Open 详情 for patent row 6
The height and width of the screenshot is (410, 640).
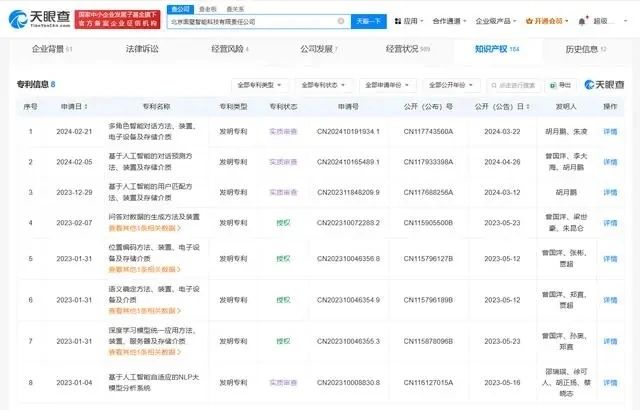610,300
